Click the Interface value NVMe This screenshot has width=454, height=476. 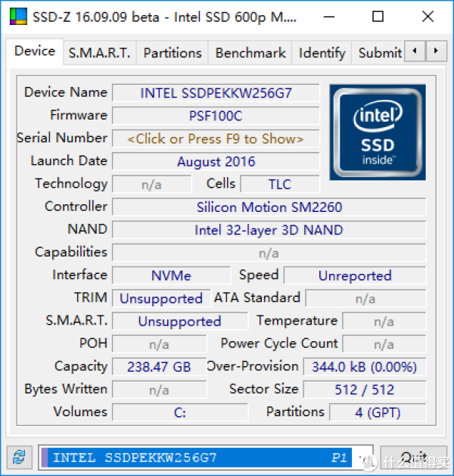171,275
